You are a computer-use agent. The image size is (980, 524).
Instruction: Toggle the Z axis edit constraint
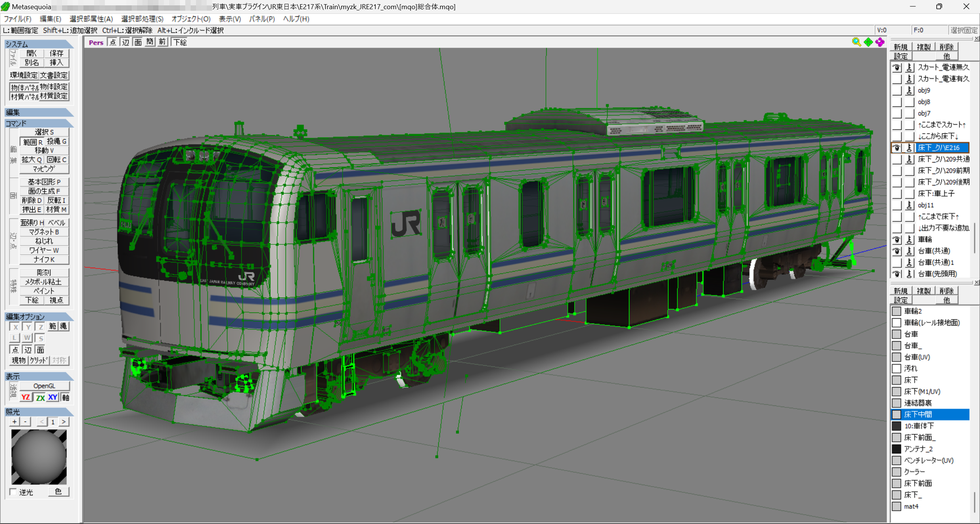(41, 327)
